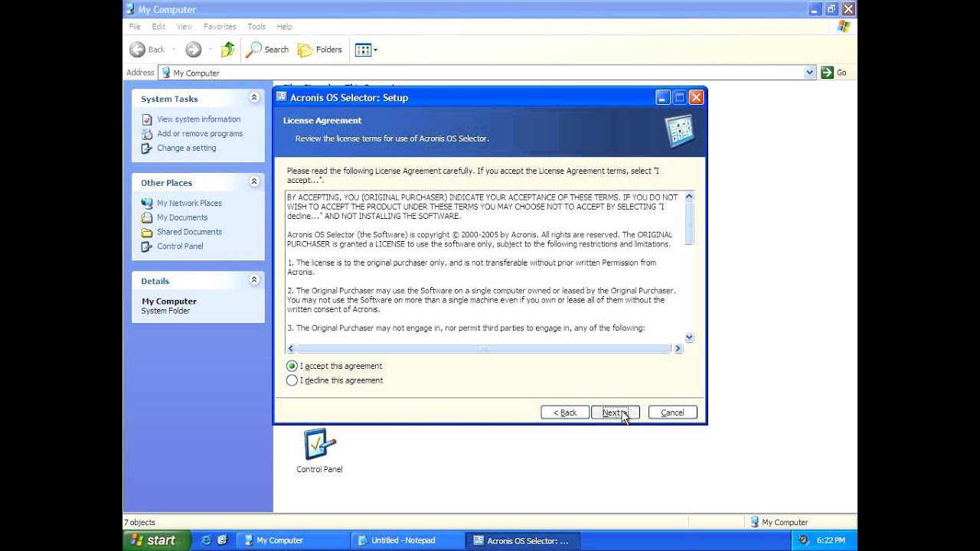This screenshot has width=980, height=551.
Task: Click the license vertical scrollbar thumb
Action: pos(689,223)
